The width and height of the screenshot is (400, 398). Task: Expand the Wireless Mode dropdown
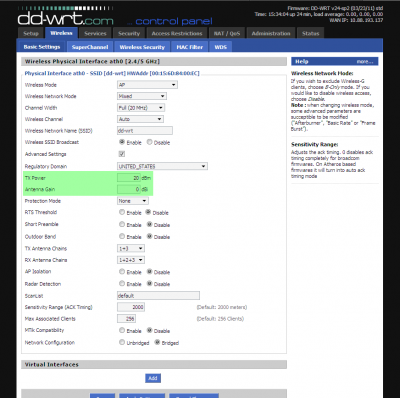click(x=147, y=85)
